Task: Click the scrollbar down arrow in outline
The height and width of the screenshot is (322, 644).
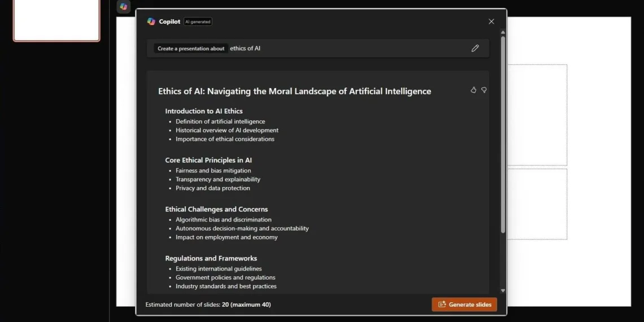Action: pyautogui.click(x=503, y=291)
